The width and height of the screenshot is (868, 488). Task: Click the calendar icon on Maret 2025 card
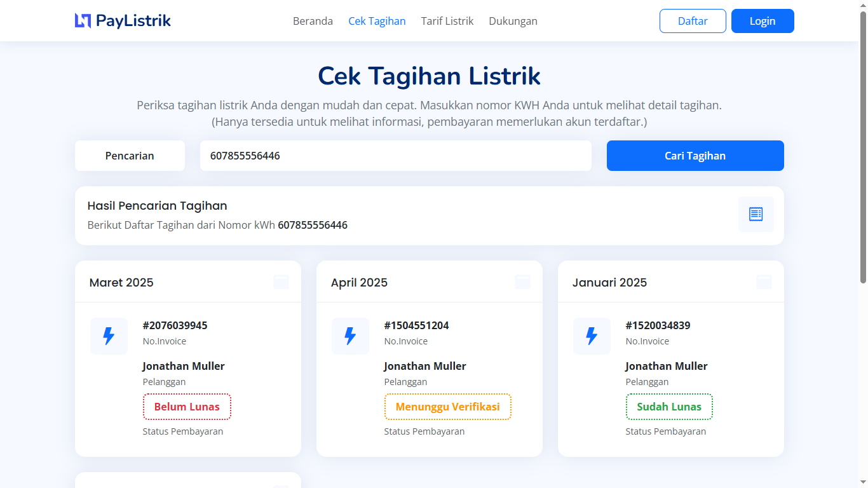[x=281, y=282]
